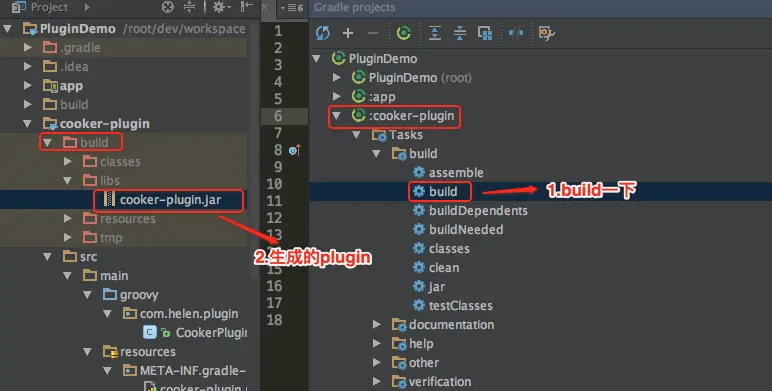This screenshot has height=391, width=772.
Task: Click line number 6 in the editor gutter
Action: point(278,116)
